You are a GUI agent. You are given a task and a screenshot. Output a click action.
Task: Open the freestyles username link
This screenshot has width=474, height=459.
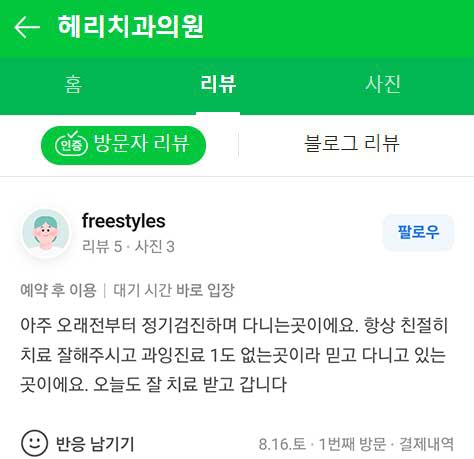point(124,221)
